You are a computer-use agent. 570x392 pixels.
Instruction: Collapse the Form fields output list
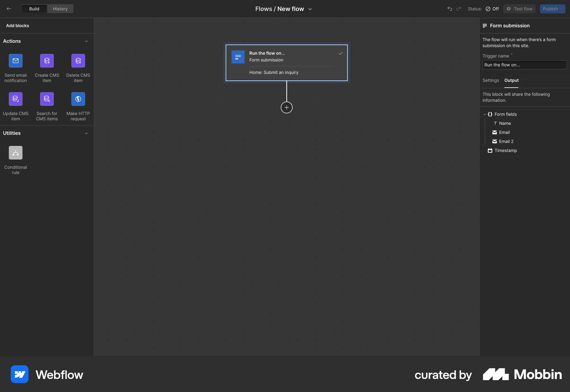(x=485, y=114)
